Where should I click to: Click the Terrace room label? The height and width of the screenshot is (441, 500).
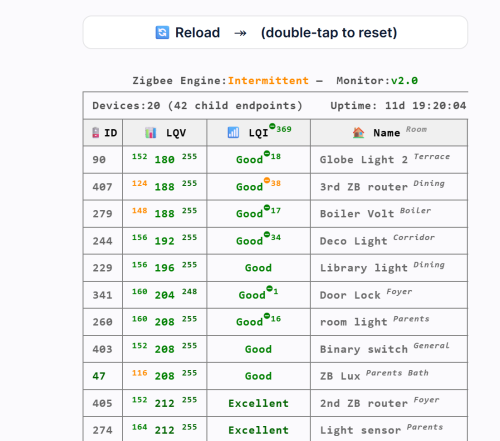(x=432, y=157)
